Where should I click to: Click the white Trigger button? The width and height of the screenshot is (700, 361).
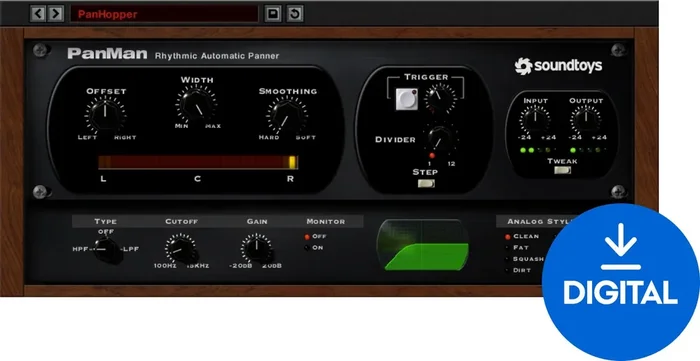[x=407, y=99]
